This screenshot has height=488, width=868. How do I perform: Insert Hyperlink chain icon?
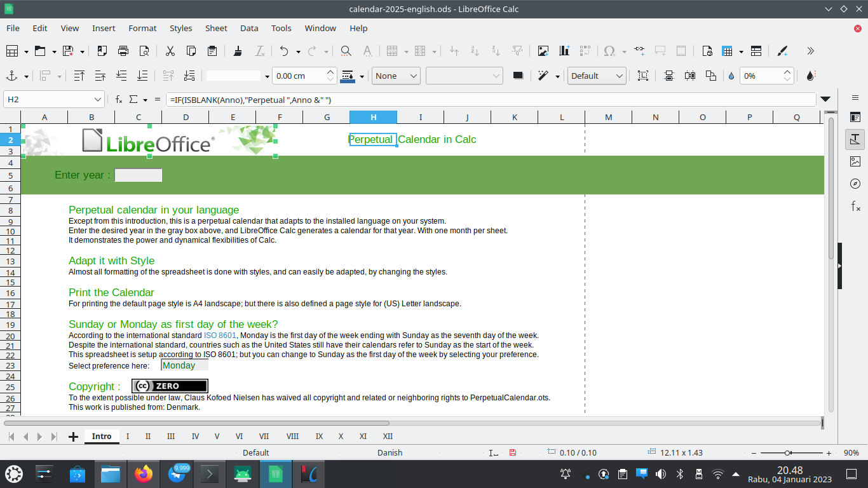click(639, 51)
